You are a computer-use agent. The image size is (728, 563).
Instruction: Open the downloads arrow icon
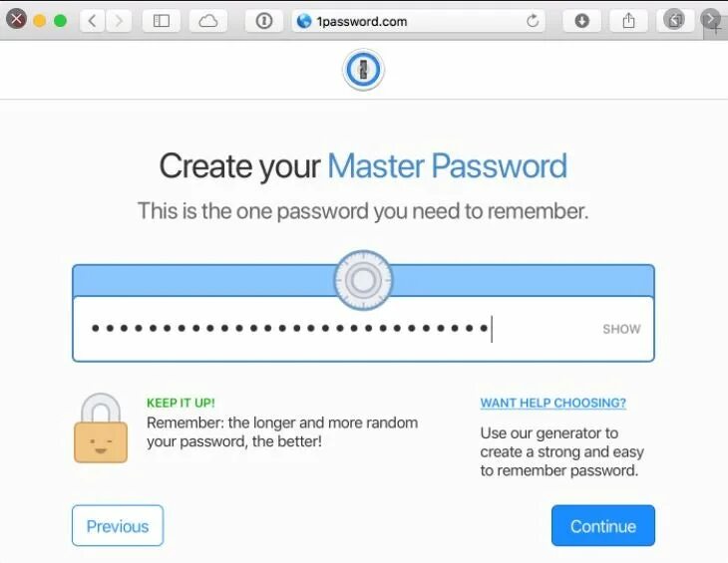[581, 21]
